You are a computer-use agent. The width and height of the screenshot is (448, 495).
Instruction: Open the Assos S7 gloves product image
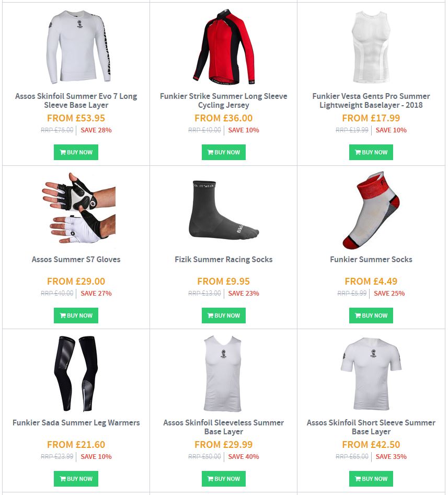(78, 208)
